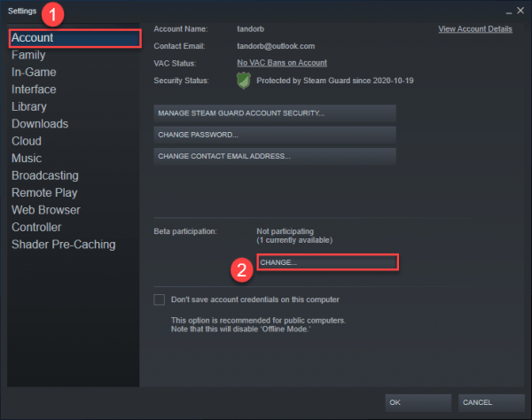Click the 'Not participating' beta status text

pos(285,231)
